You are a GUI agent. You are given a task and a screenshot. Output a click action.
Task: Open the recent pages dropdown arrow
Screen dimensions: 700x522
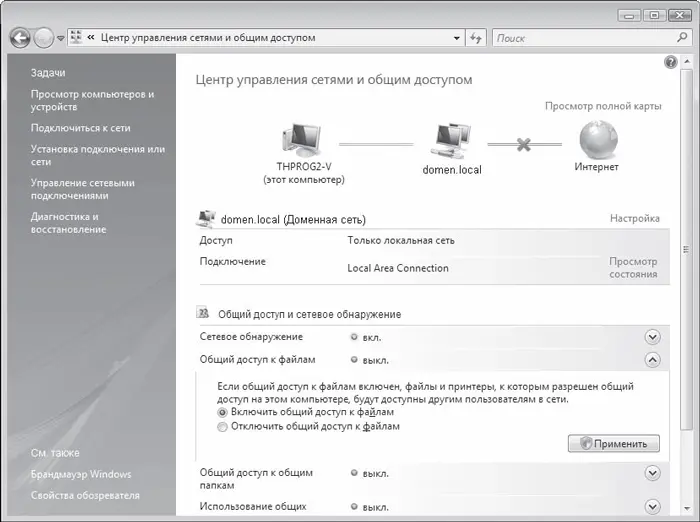point(61,38)
